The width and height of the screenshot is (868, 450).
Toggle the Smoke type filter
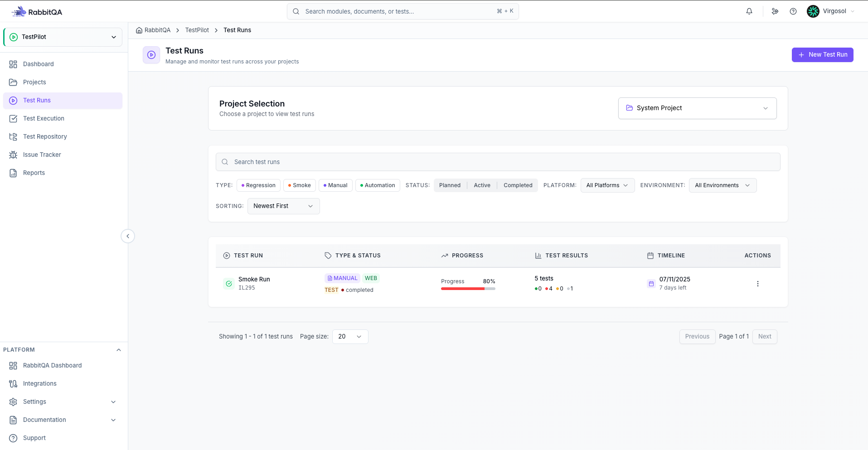pyautogui.click(x=300, y=185)
